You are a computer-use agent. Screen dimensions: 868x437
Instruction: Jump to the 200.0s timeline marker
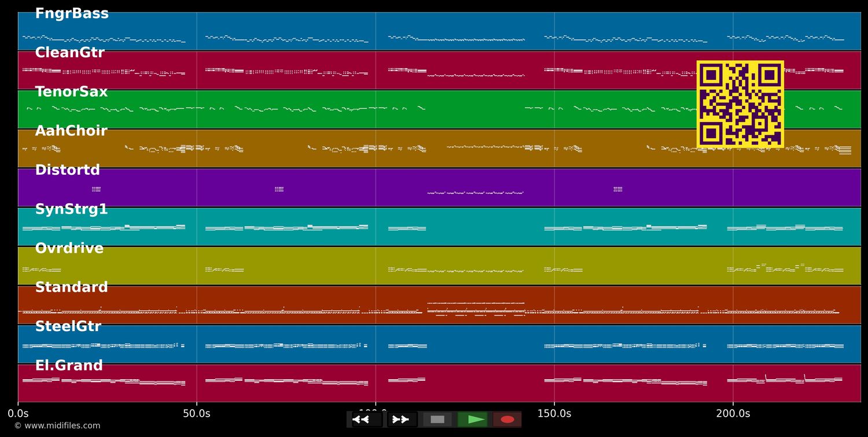click(x=733, y=414)
